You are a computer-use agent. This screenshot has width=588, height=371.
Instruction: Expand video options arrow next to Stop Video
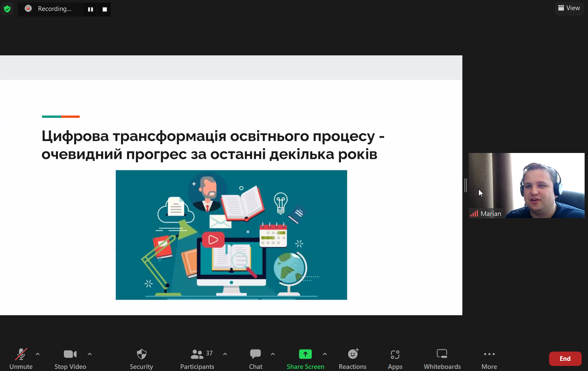[90, 354]
